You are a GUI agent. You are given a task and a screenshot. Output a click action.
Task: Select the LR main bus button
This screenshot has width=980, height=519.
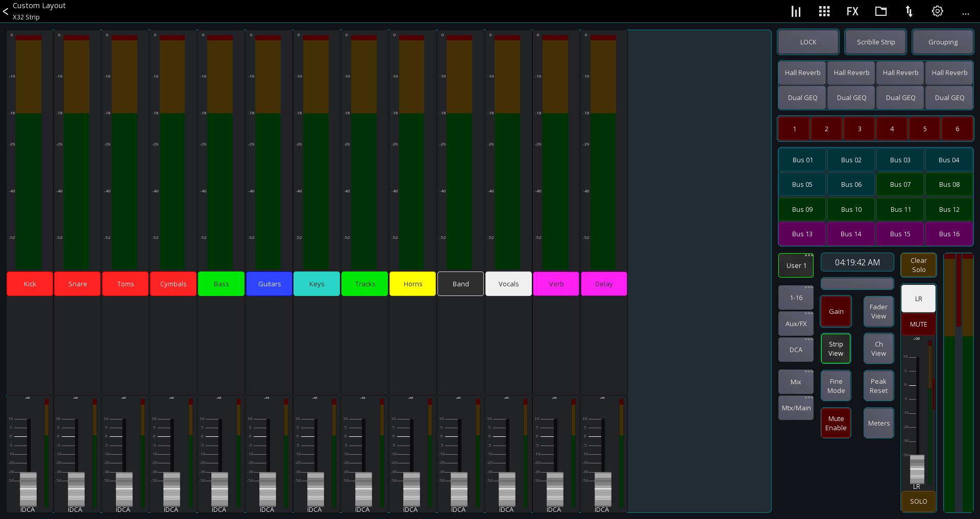(x=919, y=299)
